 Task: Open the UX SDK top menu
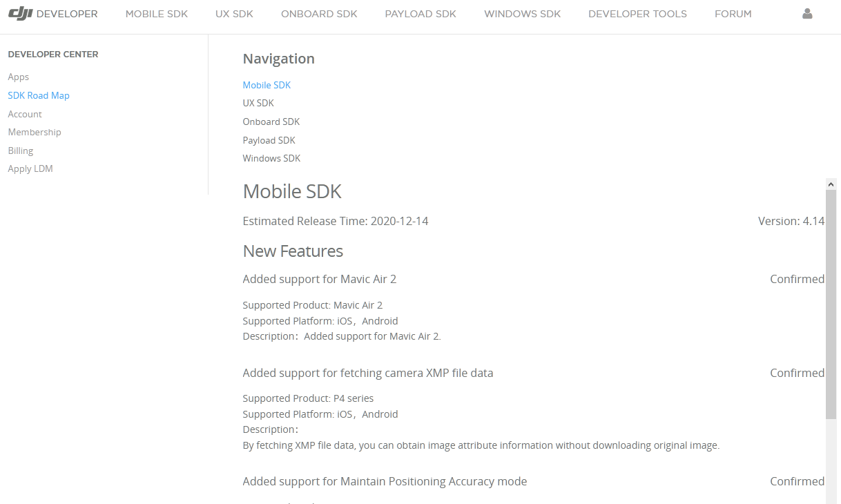coord(235,14)
